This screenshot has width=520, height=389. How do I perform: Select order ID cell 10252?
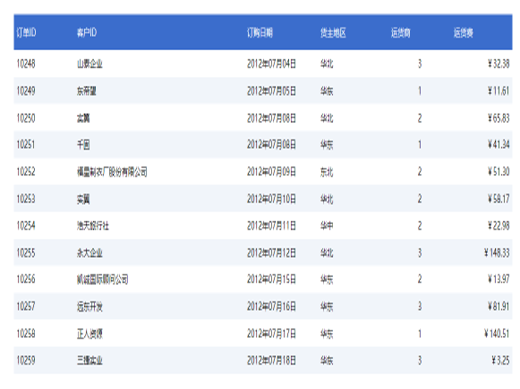click(26, 172)
